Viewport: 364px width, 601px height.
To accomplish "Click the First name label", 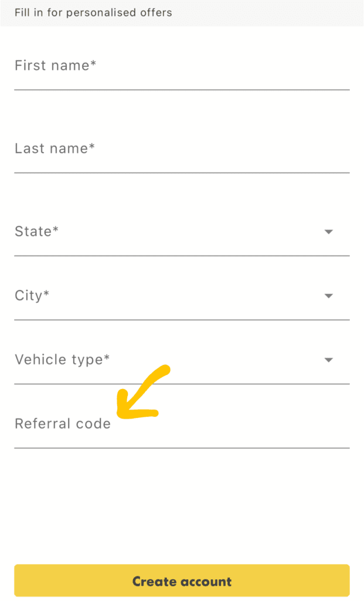I will tap(56, 65).
